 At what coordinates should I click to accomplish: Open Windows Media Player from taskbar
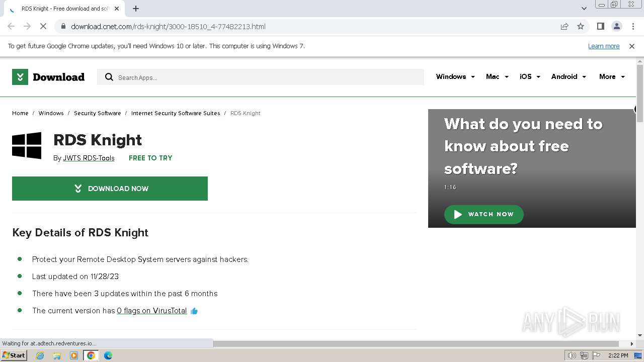[74, 355]
